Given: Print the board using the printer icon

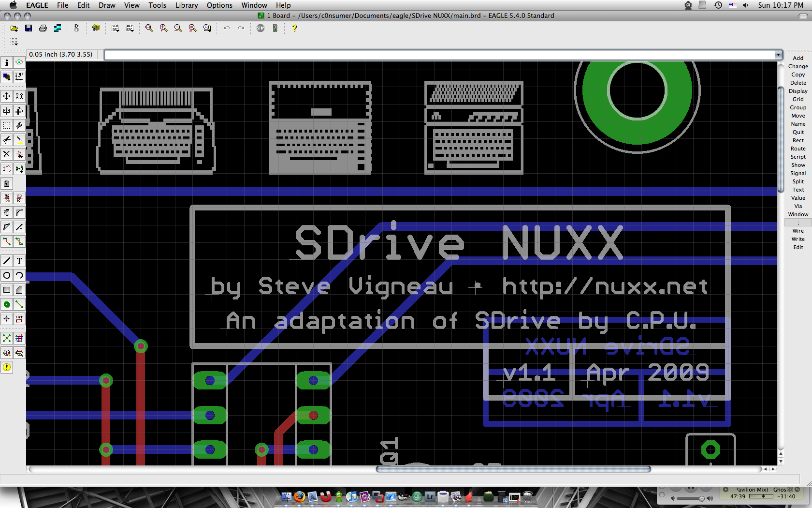Looking at the screenshot, I should [43, 28].
